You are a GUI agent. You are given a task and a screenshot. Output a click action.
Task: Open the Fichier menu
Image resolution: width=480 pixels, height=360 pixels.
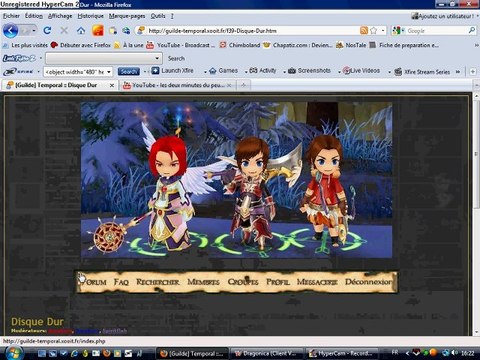coord(11,16)
